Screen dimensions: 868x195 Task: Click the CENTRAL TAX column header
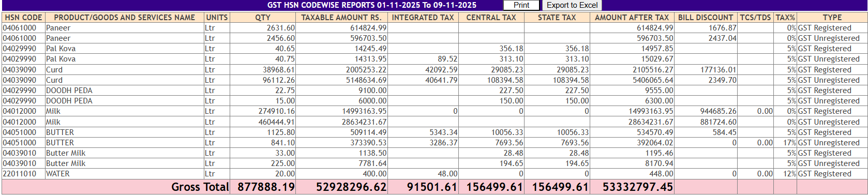pyautogui.click(x=491, y=18)
